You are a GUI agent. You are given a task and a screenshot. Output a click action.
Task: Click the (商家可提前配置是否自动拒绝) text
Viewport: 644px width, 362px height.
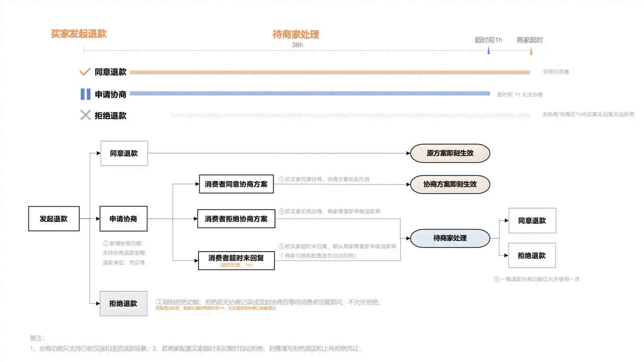pyautogui.click(x=319, y=256)
